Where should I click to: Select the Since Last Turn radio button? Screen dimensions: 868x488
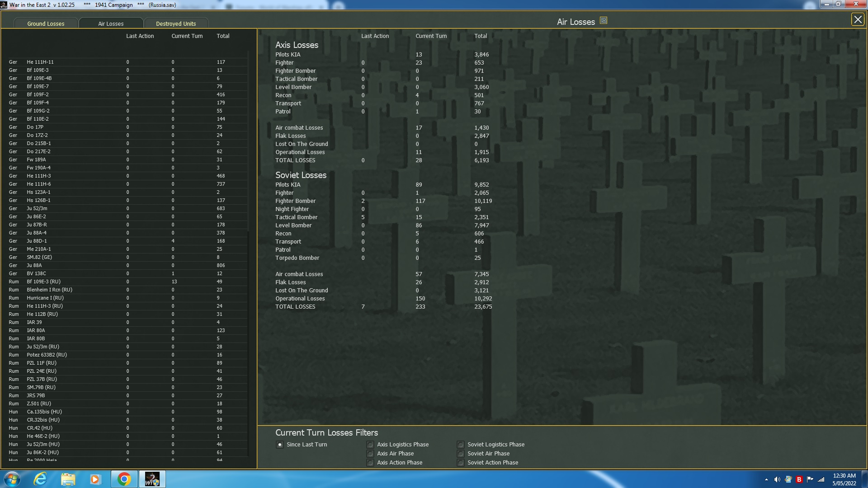[x=280, y=445]
